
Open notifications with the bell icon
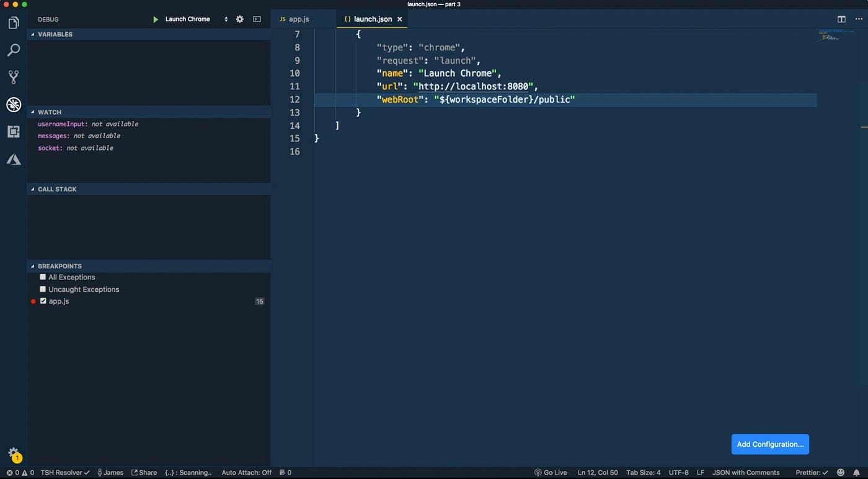(856, 473)
